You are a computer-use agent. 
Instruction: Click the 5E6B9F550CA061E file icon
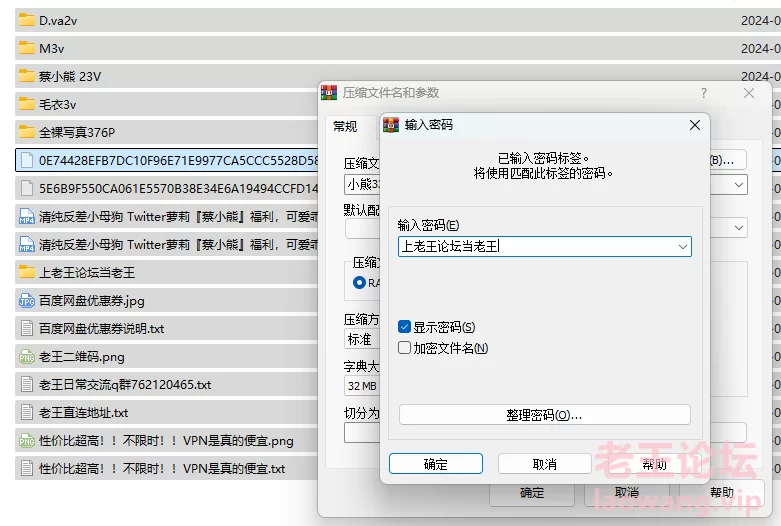pos(26,188)
